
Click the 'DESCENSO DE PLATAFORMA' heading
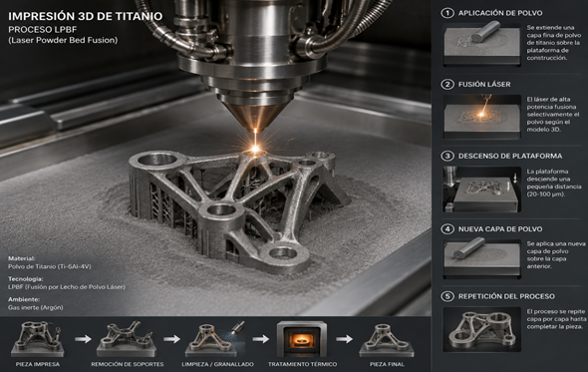(510, 157)
